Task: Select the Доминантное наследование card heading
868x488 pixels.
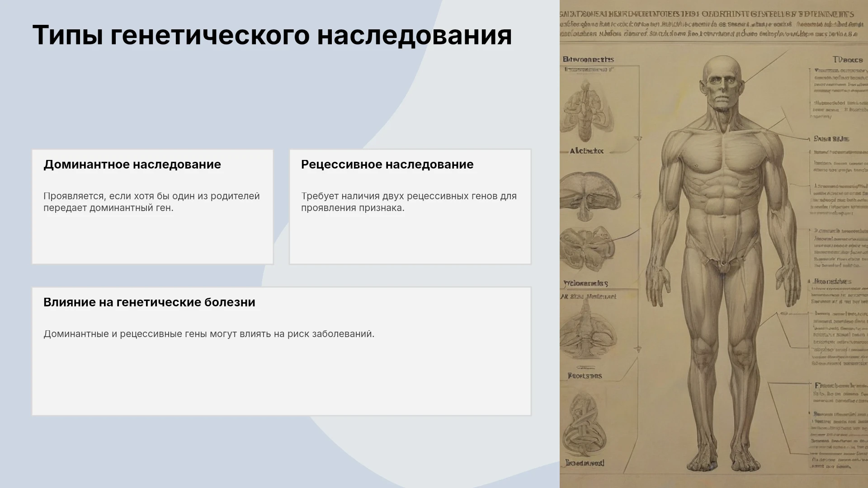Action: coord(132,164)
